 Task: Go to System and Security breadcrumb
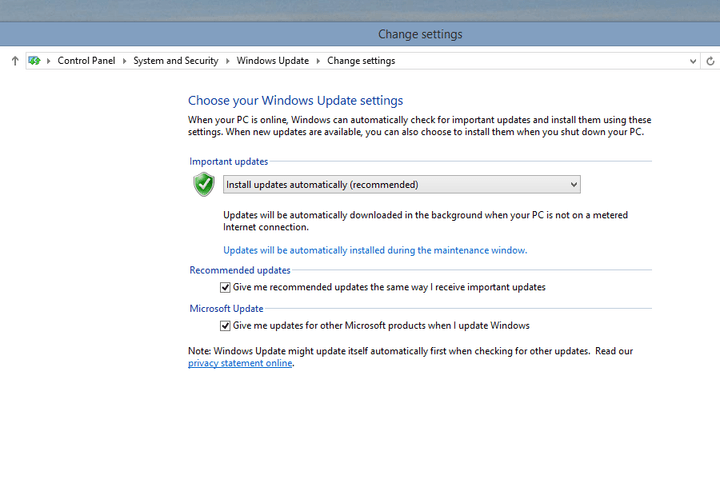(x=176, y=61)
